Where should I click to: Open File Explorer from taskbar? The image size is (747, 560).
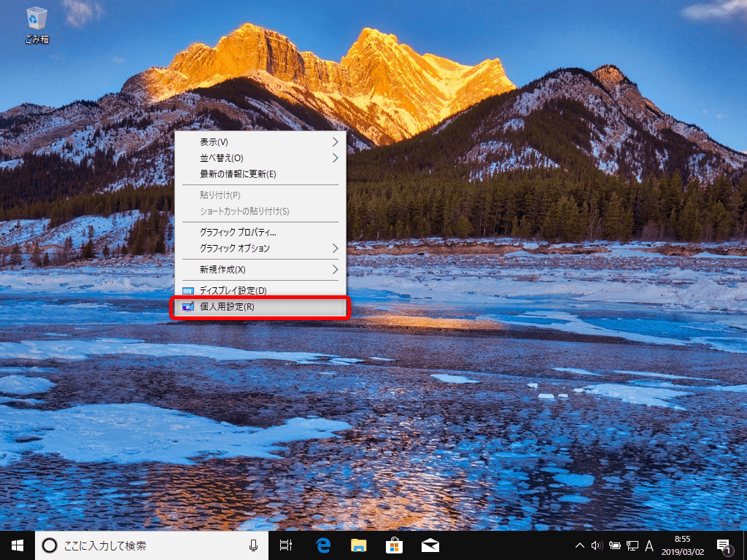pos(359,545)
